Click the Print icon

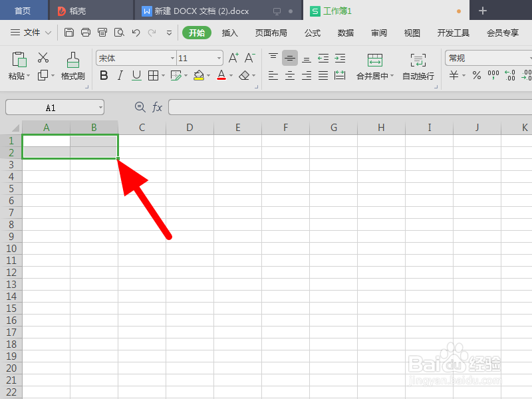tap(86, 33)
